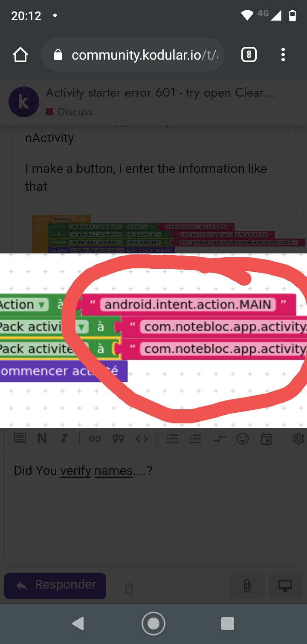Click "android.intent.action.MAIN" text block
Screen dimensions: 307x644
pyautogui.click(x=188, y=304)
